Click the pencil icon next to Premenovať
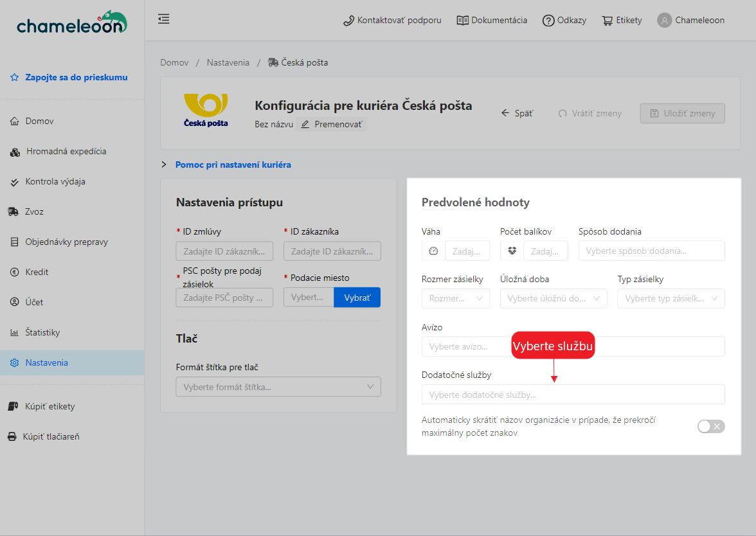The image size is (756, 536). click(305, 124)
